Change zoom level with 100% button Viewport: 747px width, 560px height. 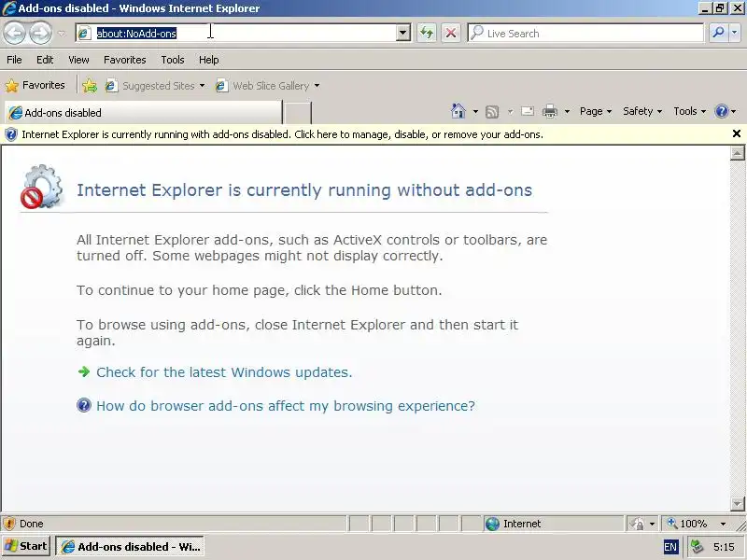[x=687, y=524]
